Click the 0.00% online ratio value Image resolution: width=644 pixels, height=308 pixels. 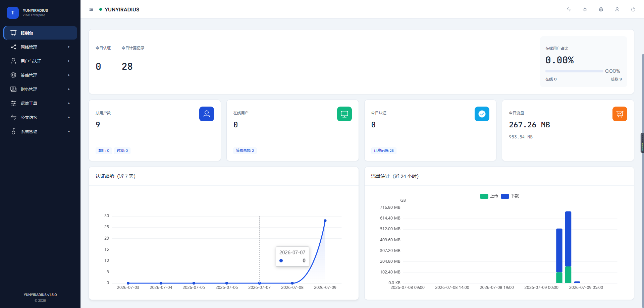click(x=559, y=60)
